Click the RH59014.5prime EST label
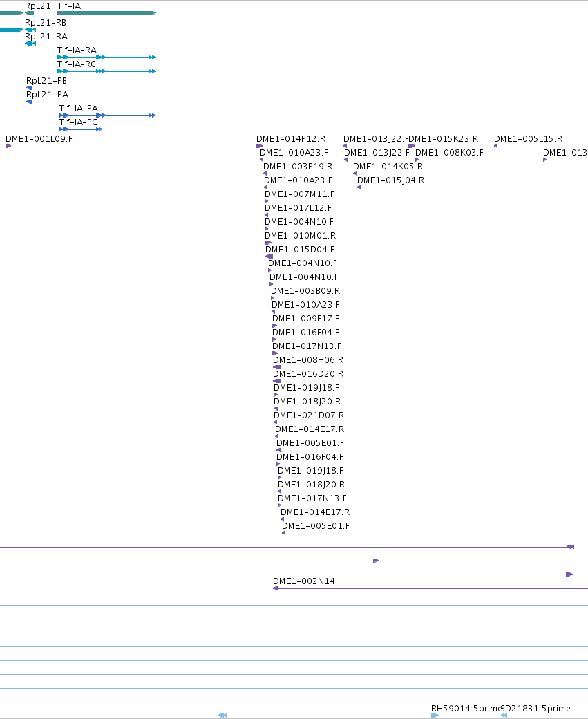The width and height of the screenshot is (588, 719). pyautogui.click(x=466, y=709)
